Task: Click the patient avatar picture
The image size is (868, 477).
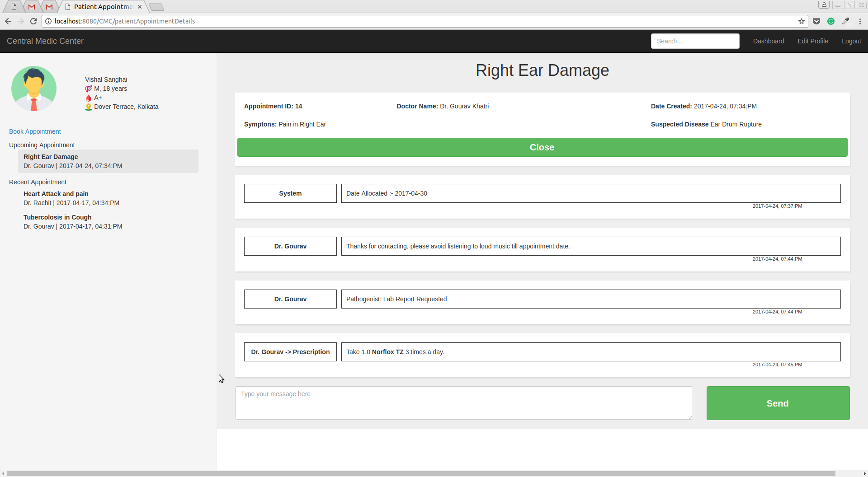Action: pyautogui.click(x=34, y=89)
